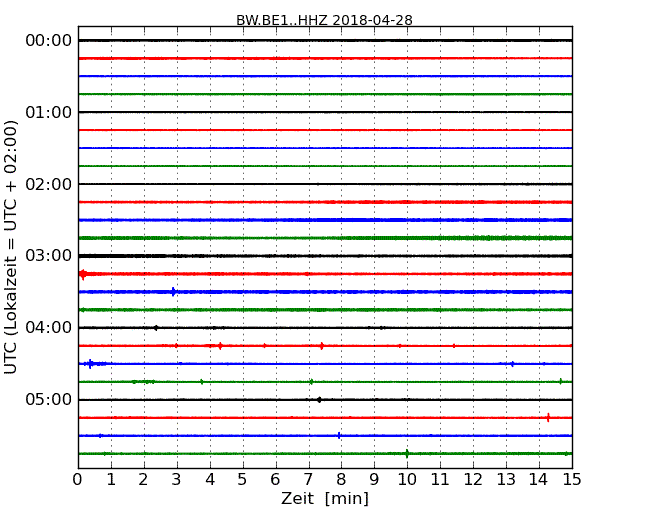Screen dimensions: 650x520
Task: Click the x-axis tick label 12
Action: [473, 480]
